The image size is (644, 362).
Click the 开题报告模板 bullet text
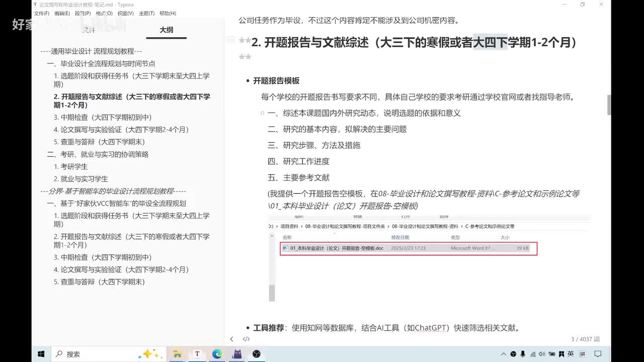(x=276, y=81)
